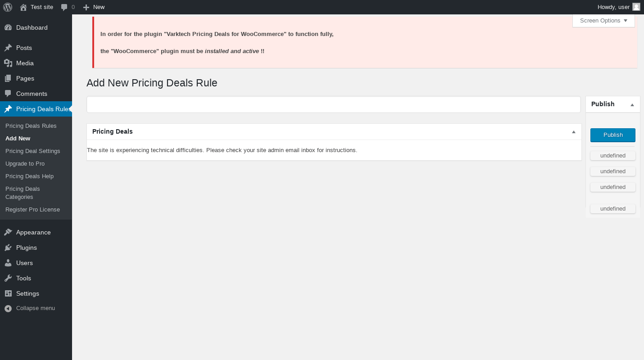Click the Posts pushpin icon
This screenshot has height=360, width=644.
8,48
